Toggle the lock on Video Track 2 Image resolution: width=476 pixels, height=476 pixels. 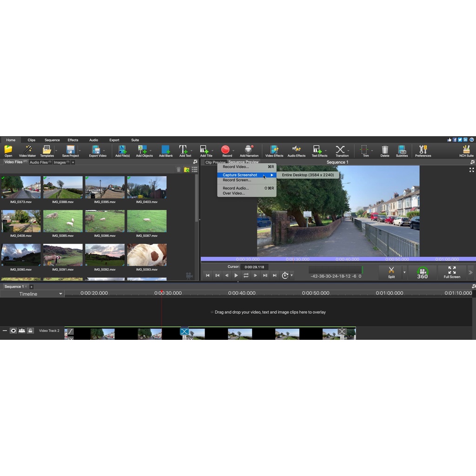tap(30, 331)
